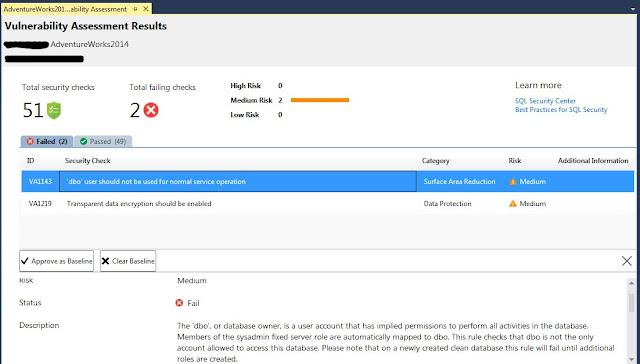The width and height of the screenshot is (640, 364).
Task: Click the Status label in details pane
Action: (30, 303)
